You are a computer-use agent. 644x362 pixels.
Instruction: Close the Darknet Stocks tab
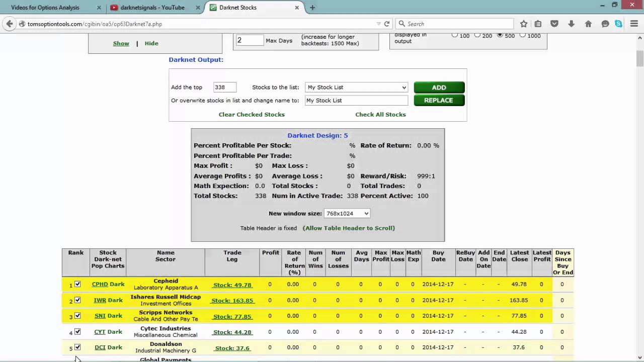[297, 8]
